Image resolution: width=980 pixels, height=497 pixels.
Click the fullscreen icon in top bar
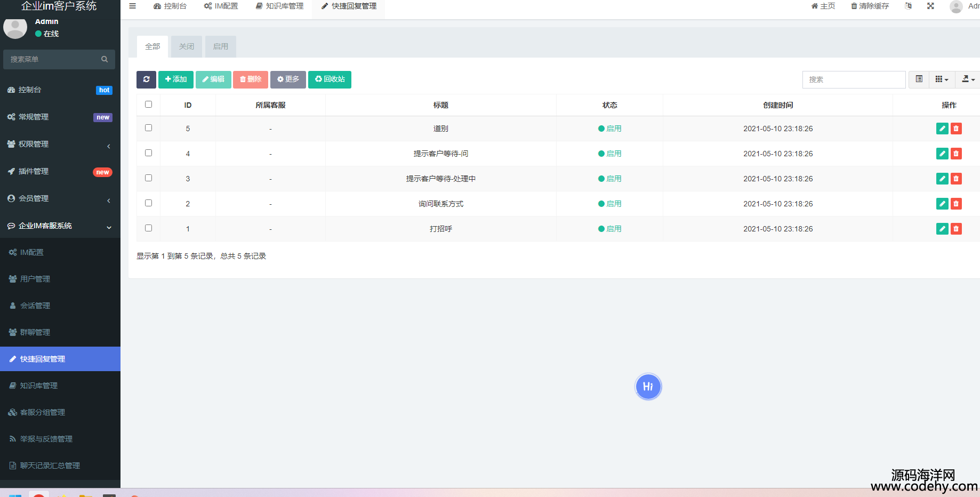click(x=930, y=6)
